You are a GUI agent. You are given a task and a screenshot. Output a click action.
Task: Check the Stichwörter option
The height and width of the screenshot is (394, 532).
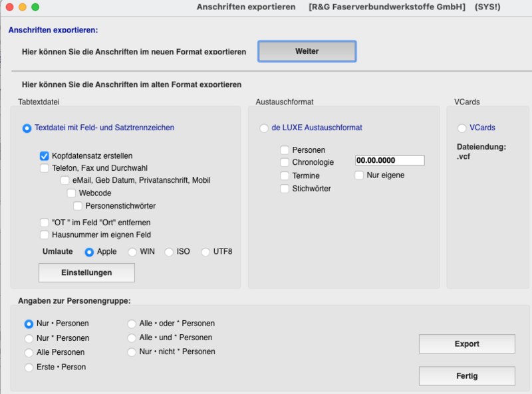pyautogui.click(x=285, y=189)
